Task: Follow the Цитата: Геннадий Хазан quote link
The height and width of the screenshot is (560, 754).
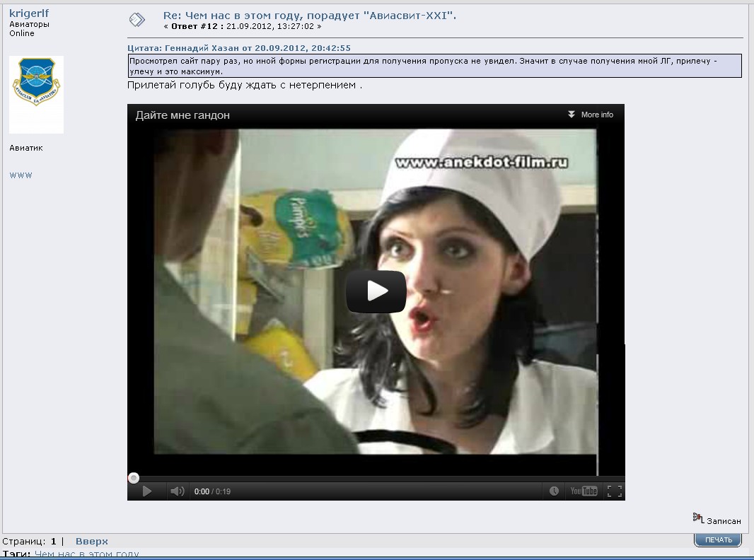Action: 239,48
